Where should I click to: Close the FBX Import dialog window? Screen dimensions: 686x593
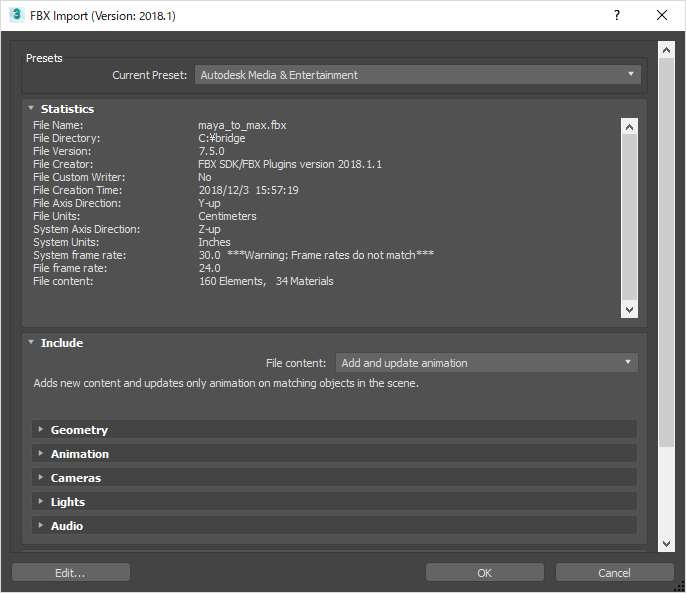662,15
